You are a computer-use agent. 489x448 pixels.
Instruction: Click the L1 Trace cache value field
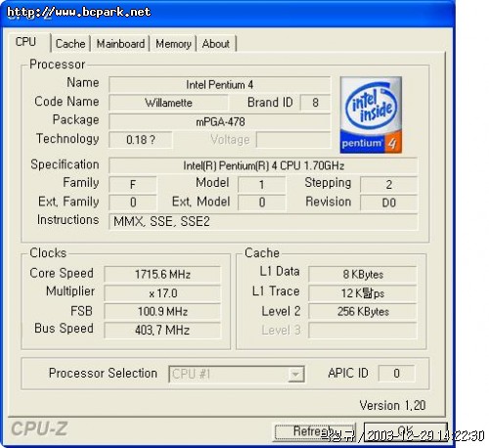363,292
